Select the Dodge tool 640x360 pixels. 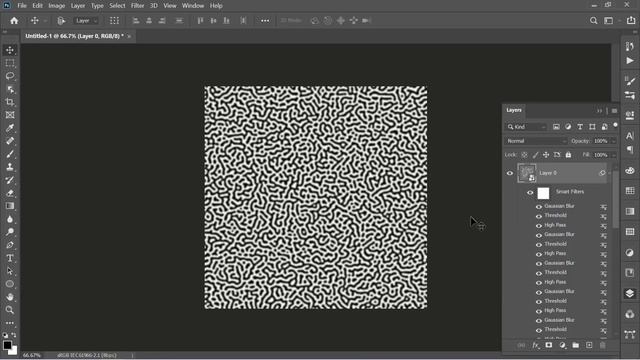10,232
